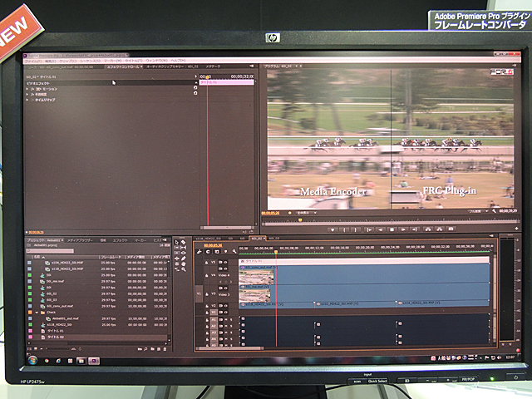Switch project panel to icon view
The image size is (532, 399).
tap(36, 349)
